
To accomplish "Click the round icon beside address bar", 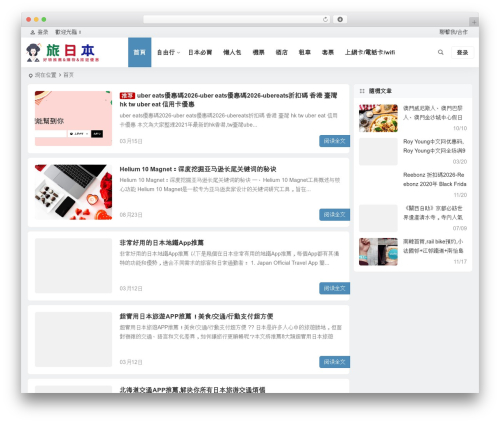I will point(340,19).
